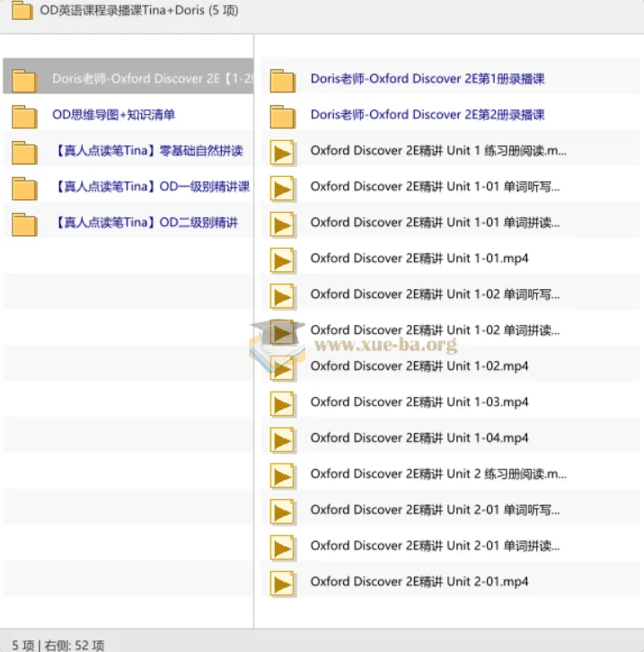This screenshot has height=652, width=644.
Task: Click video icon of Unit 2-01.mp4
Action: coord(283,584)
